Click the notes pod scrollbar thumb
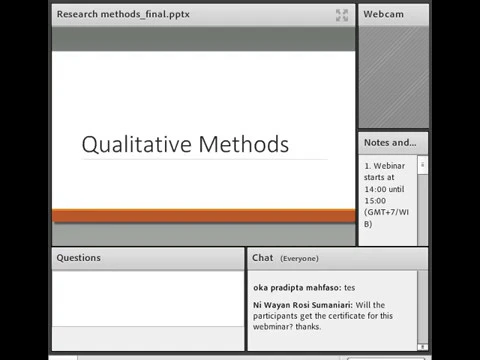 (x=422, y=165)
